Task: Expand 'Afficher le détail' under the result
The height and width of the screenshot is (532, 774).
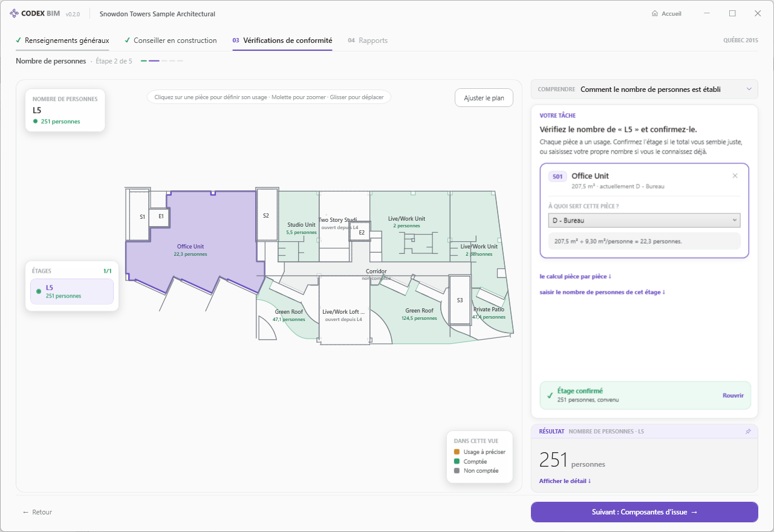Action: pos(565,481)
